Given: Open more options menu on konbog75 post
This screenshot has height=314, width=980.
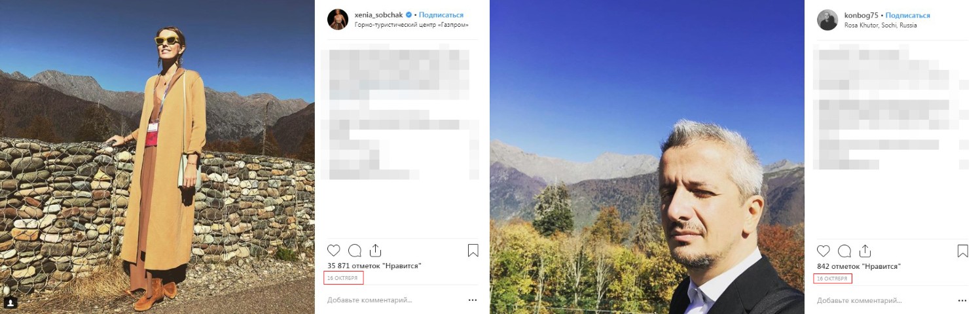Looking at the screenshot, I should tap(962, 300).
